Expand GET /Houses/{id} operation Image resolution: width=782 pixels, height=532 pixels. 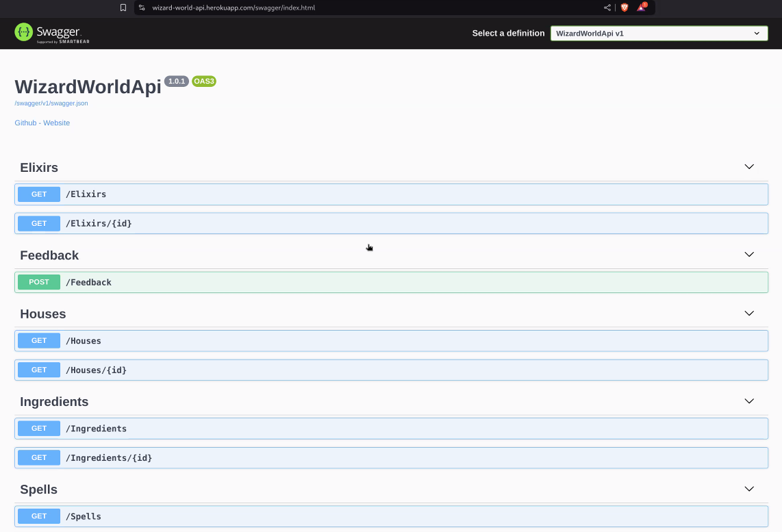click(x=391, y=370)
